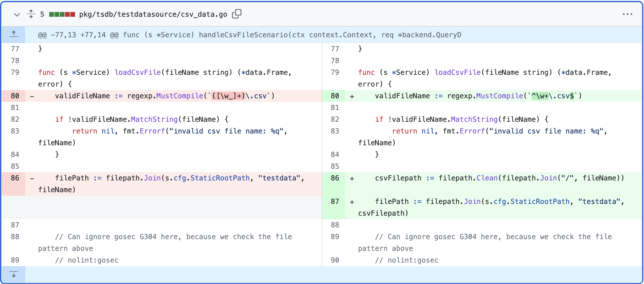Open the kebab options menu for the diff
Screen dimensions: 644x284
pos(628,14)
